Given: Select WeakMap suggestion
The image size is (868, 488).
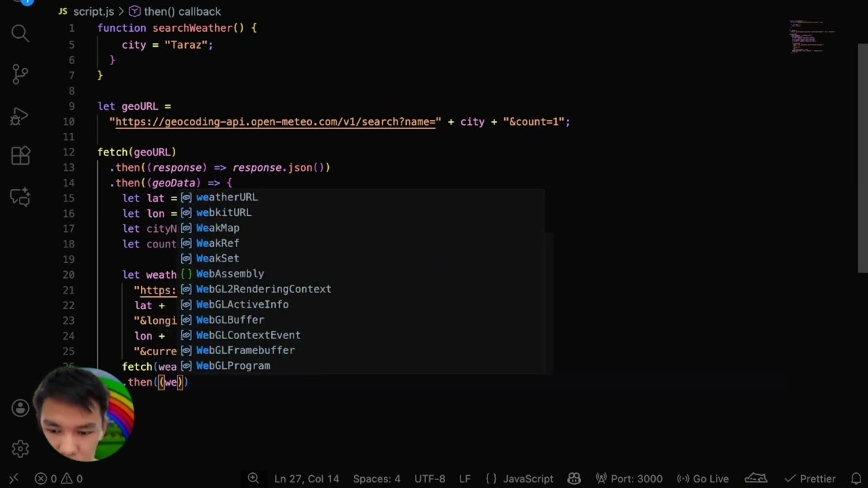Looking at the screenshot, I should (361, 228).
